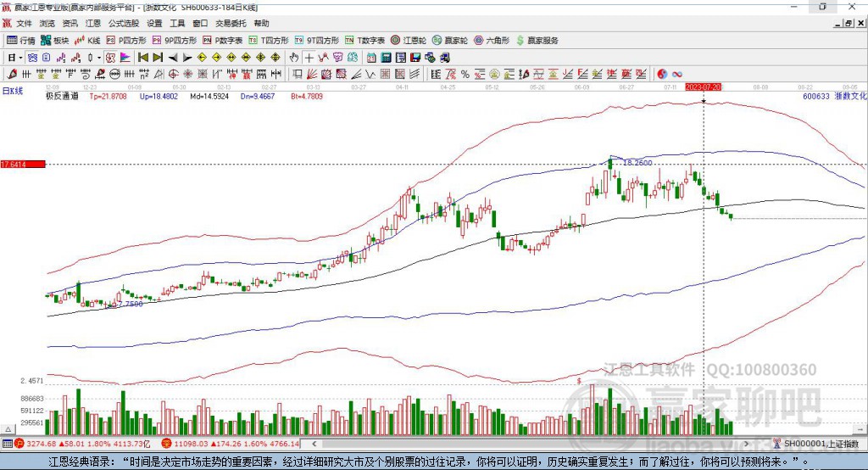Open the calculator icon
The image size is (868, 470).
tap(386, 58)
